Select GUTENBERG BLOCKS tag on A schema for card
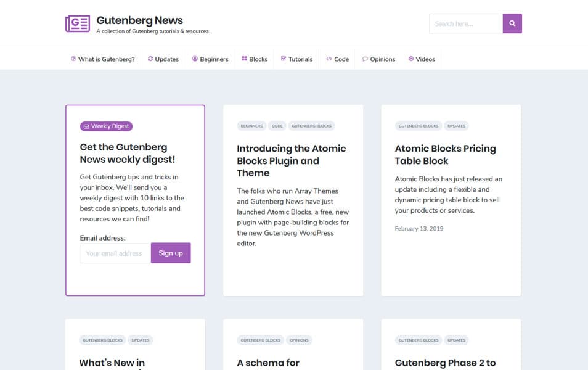 point(260,340)
